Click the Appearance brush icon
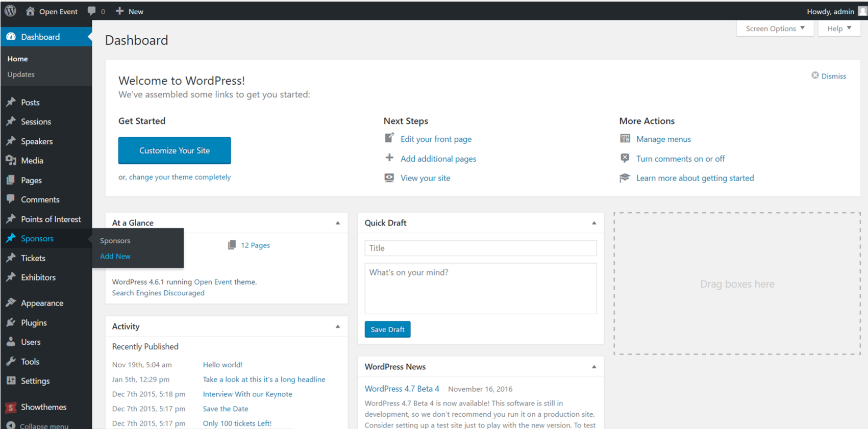The width and height of the screenshot is (868, 429). [x=11, y=302]
